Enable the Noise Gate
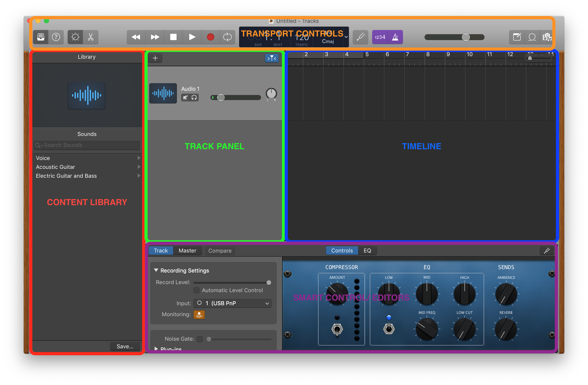Image resolution: width=588 pixels, height=385 pixels. 200,339
